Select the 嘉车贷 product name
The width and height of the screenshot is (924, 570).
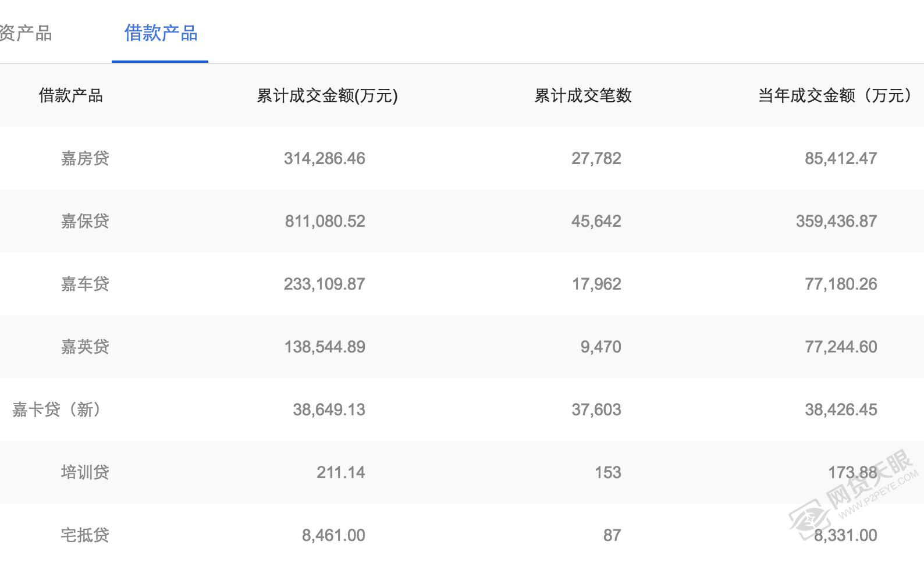tap(85, 284)
